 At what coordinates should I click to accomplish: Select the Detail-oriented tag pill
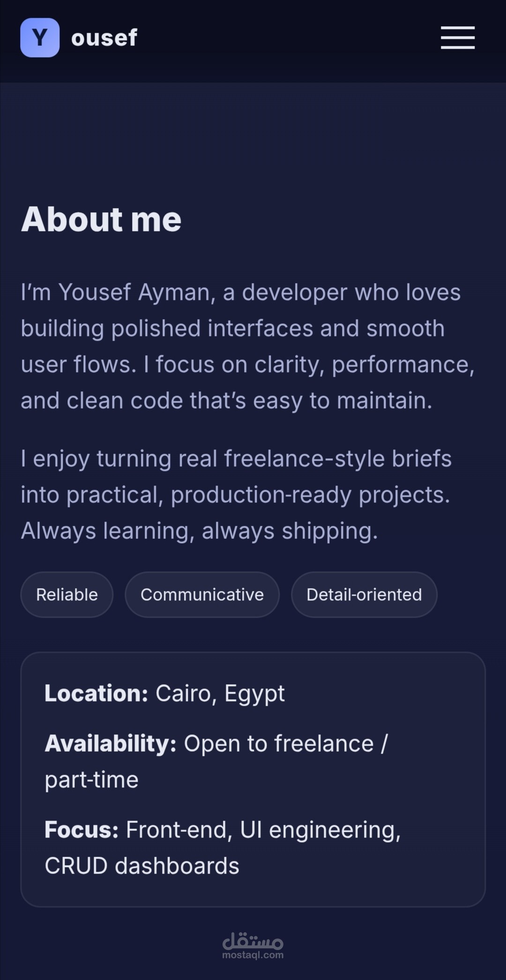pos(364,594)
